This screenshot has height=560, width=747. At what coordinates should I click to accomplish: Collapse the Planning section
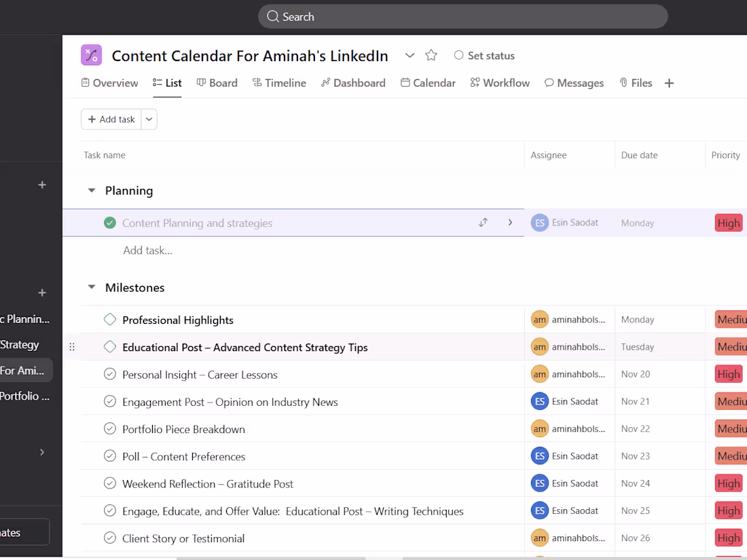coord(92,191)
